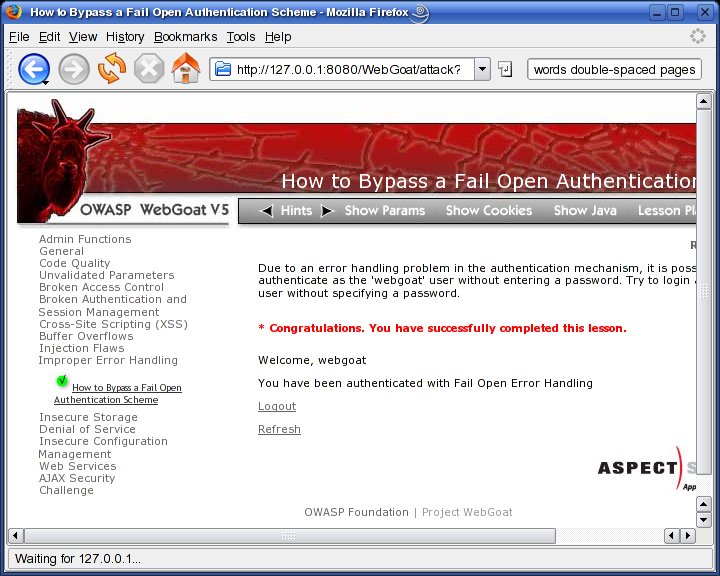Screen dimensions: 720x576
Task: Open the URL history dropdown arrow
Action: 482,70
